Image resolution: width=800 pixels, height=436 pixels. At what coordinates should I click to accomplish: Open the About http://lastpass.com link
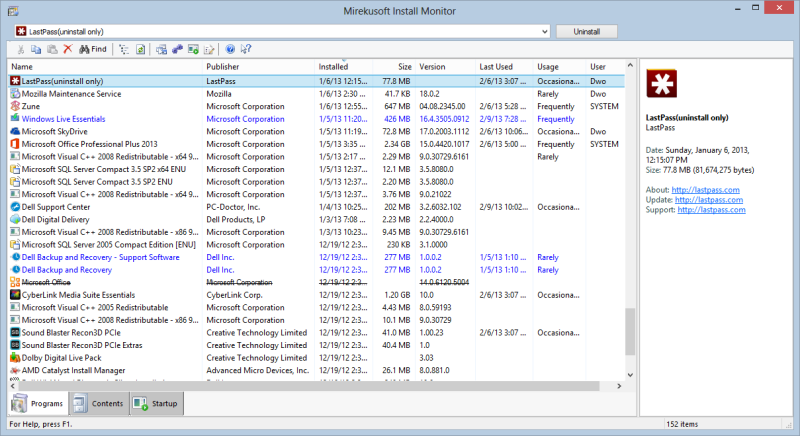click(x=705, y=190)
